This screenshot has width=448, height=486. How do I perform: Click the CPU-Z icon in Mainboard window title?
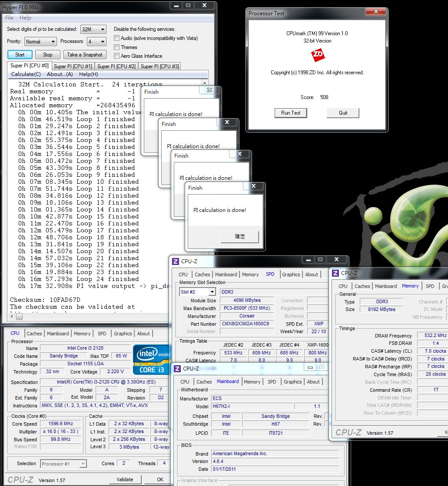177,369
